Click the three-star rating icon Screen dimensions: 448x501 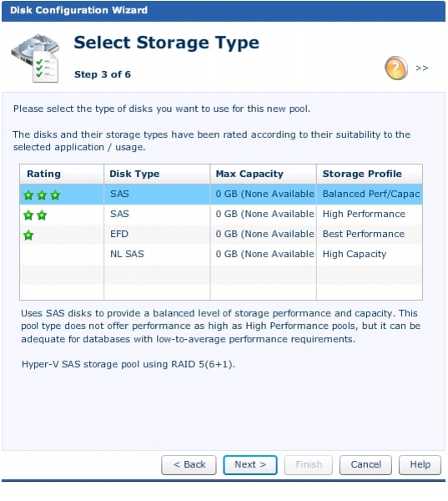[42, 195]
